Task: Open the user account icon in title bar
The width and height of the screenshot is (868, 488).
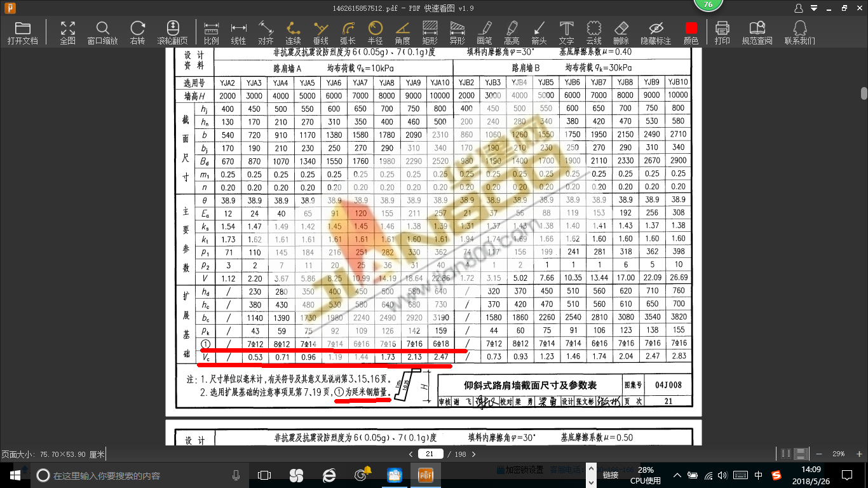Action: point(799,8)
